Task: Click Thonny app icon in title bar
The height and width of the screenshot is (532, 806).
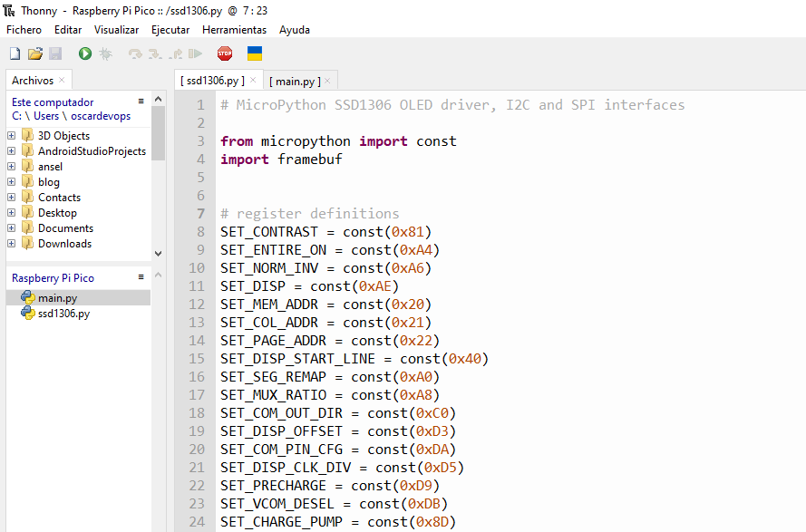Action: (9, 10)
